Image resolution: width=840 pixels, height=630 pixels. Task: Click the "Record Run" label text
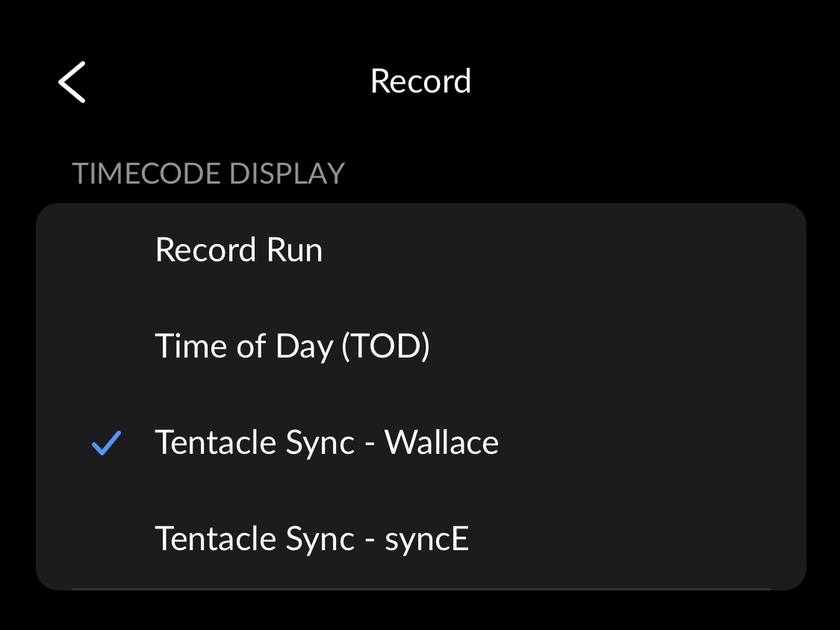pyautogui.click(x=239, y=250)
